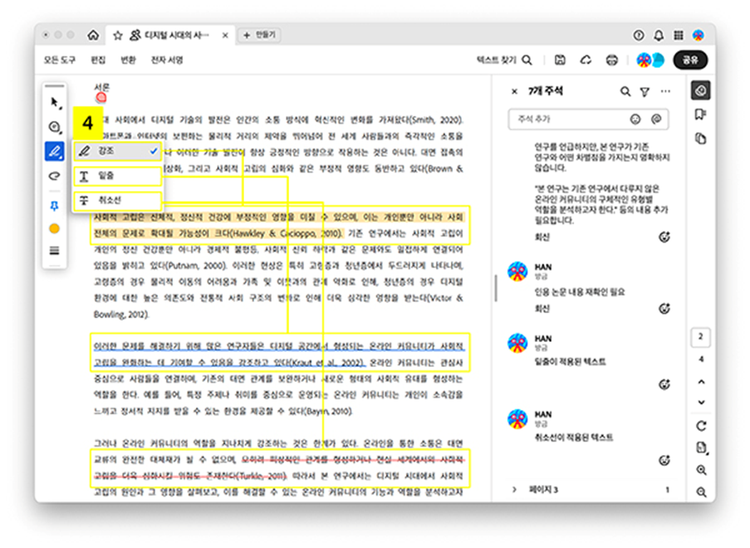The image size is (750, 548).
Task: Click the blue underlined passage in the document
Action: [278, 354]
